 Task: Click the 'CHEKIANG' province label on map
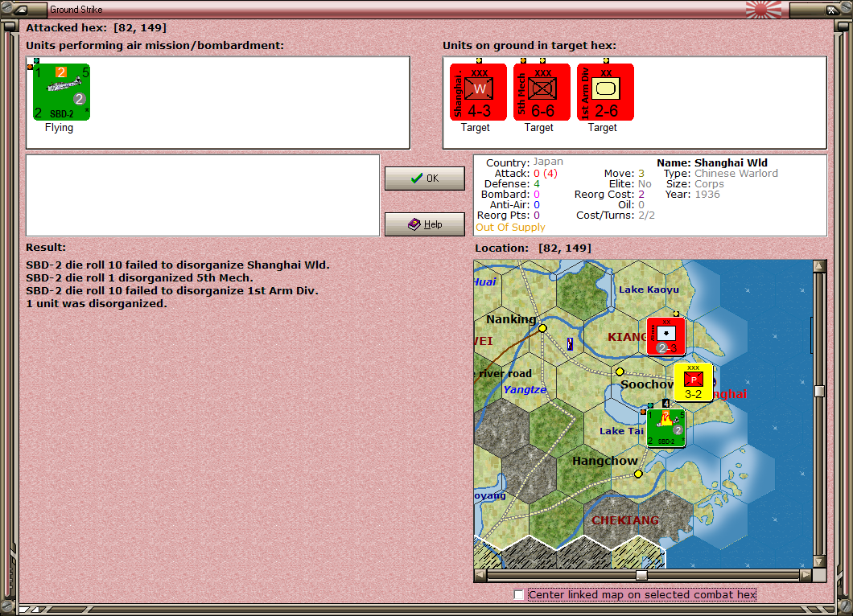pyautogui.click(x=625, y=520)
